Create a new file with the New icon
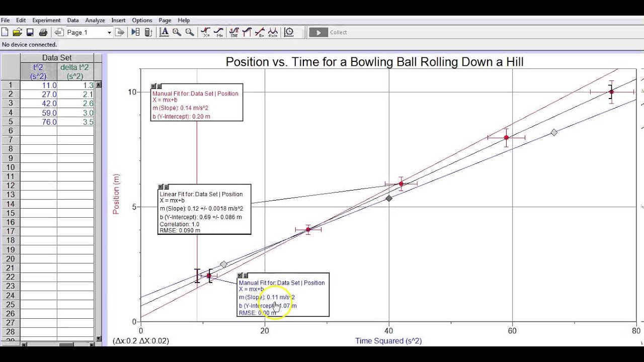The width and height of the screenshot is (644, 362). pos(5,32)
